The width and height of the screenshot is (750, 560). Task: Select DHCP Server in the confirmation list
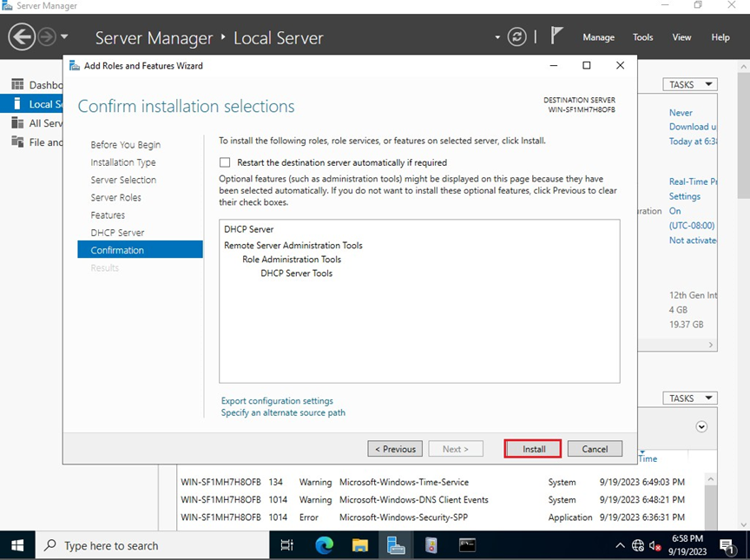click(x=249, y=229)
